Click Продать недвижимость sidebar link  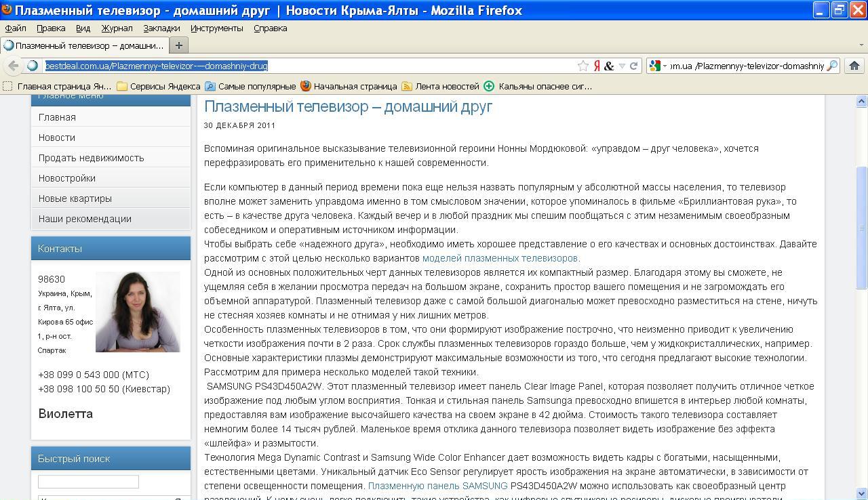(x=91, y=158)
